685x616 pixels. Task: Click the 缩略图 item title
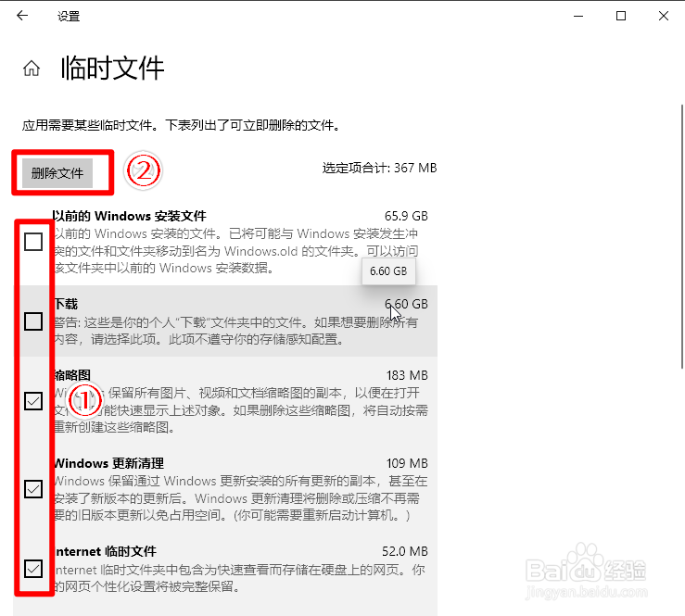72,375
